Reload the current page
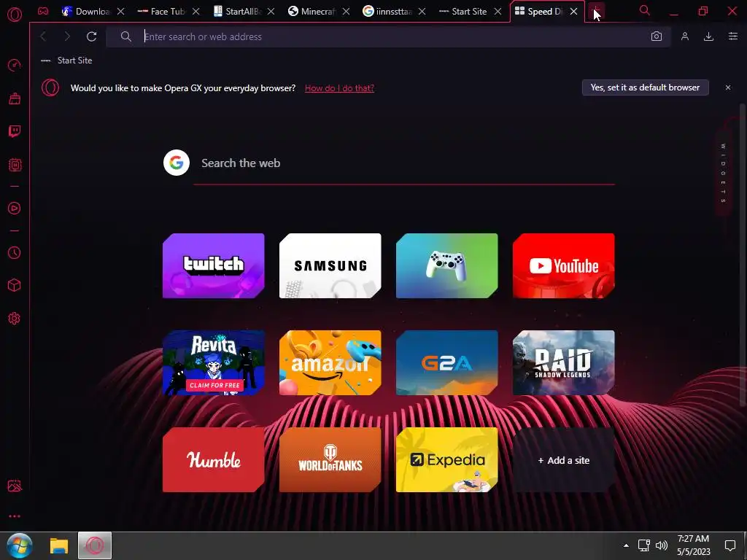Viewport: 747px width, 560px height. coord(91,36)
